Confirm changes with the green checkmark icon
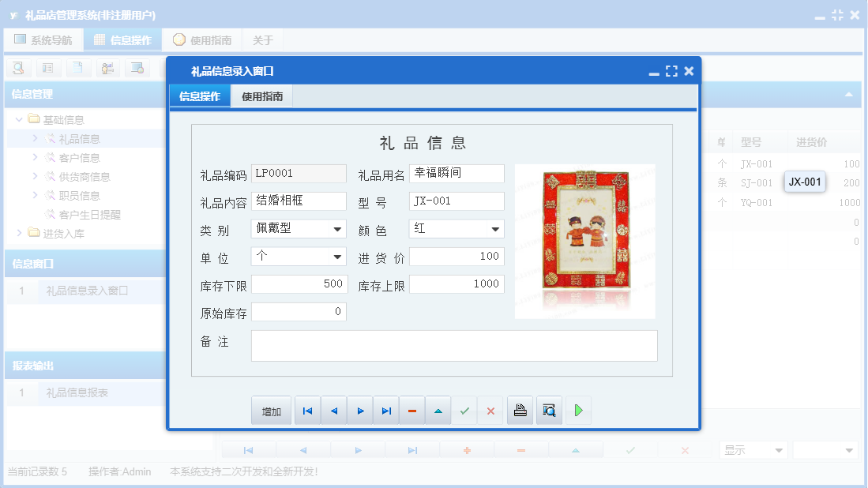 [x=464, y=410]
